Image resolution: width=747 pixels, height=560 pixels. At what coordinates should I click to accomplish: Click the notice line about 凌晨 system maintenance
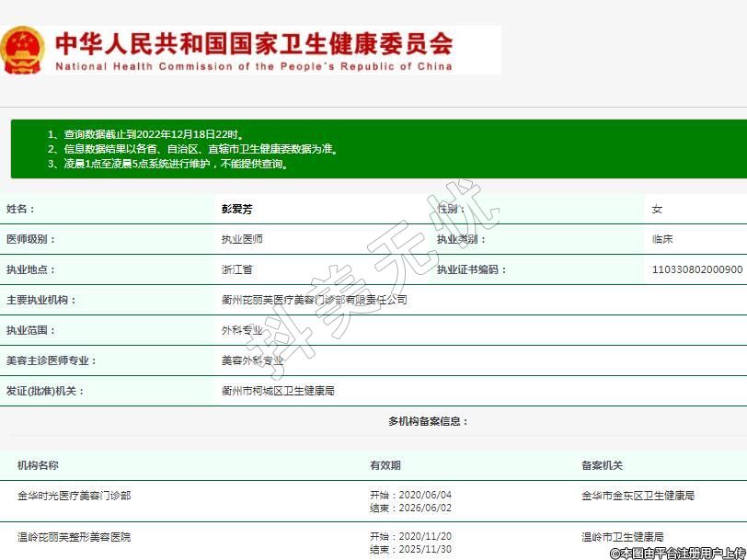[x=169, y=164]
